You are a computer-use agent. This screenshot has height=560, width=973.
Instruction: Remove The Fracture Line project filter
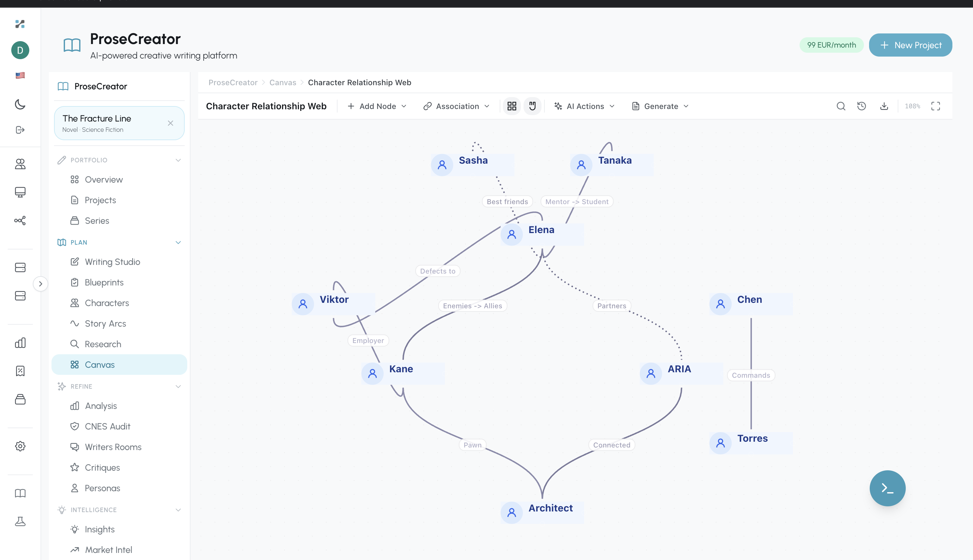[x=171, y=123]
